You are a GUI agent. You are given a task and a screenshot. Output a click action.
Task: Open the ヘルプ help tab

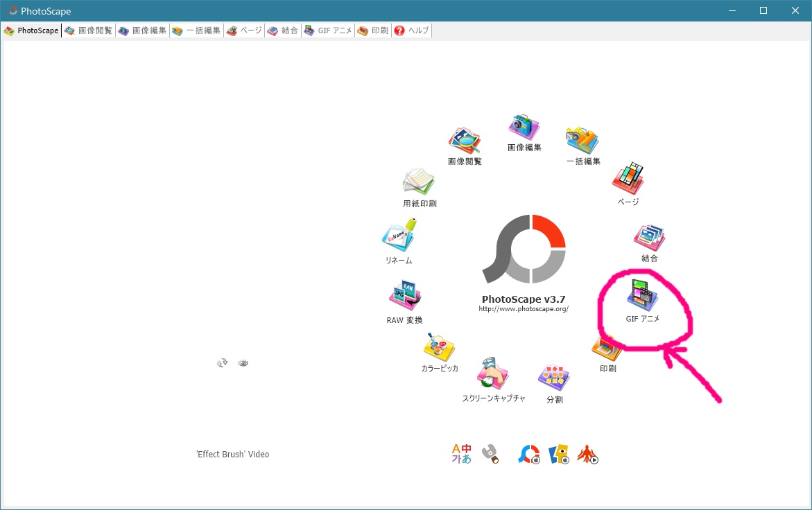(412, 30)
